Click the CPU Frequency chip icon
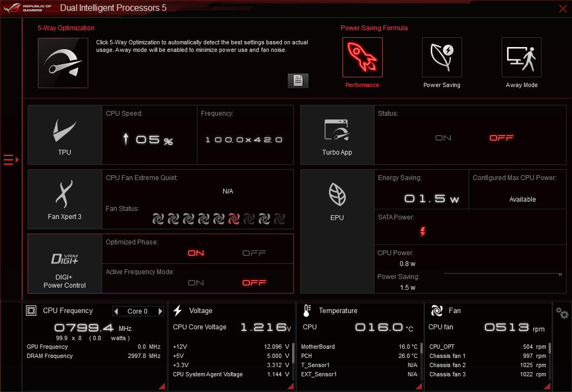This screenshot has width=572, height=392. (31, 311)
